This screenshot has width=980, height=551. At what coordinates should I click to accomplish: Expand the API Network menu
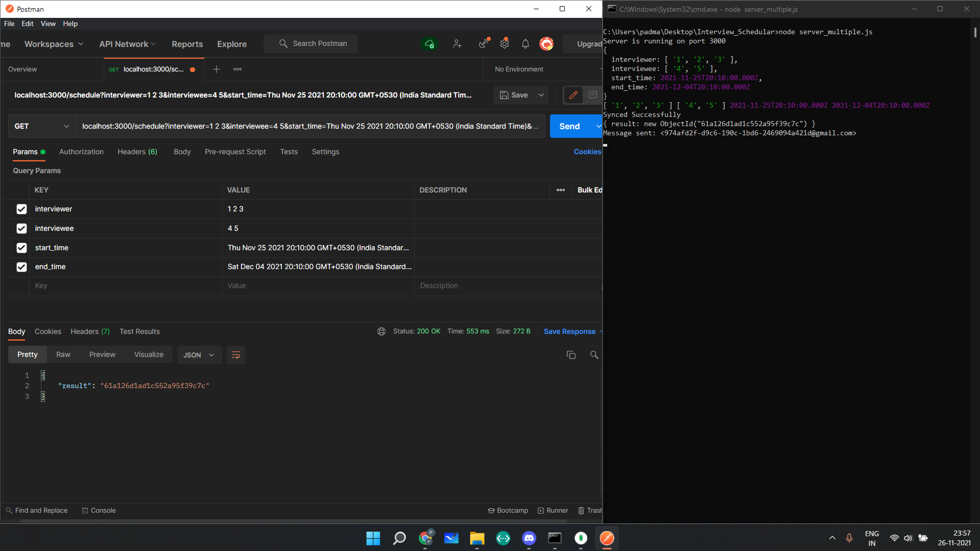(x=128, y=44)
